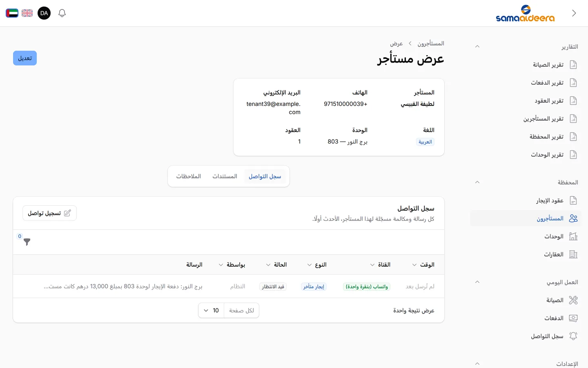Switch language with the UK flag

click(x=27, y=13)
